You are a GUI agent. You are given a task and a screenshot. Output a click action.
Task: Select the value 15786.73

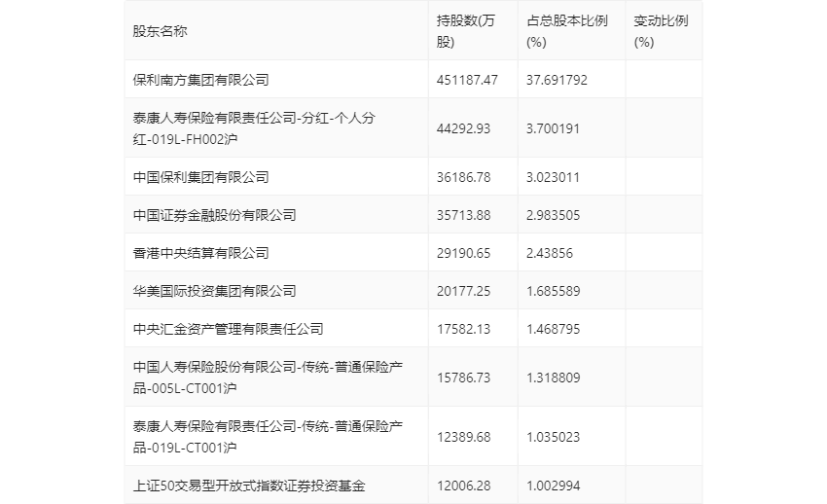click(463, 377)
